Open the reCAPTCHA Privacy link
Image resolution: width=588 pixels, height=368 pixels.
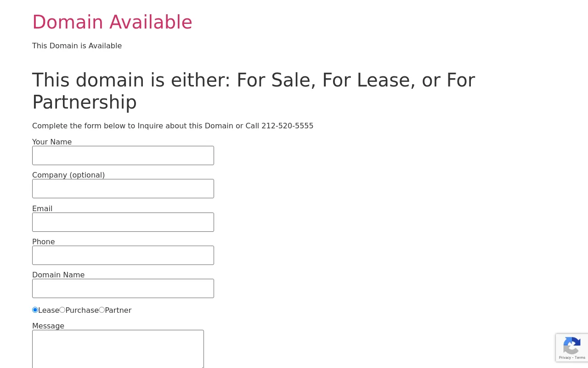[x=565, y=357]
